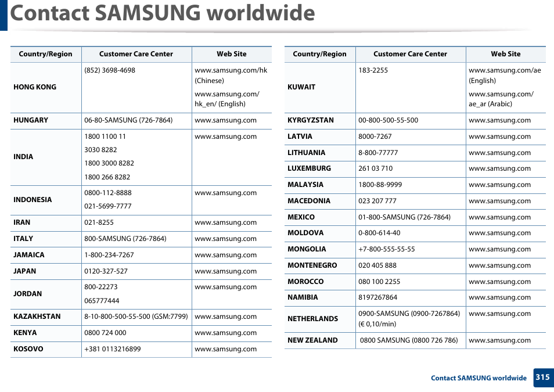
Task: Select Kuwait number 183-2255
Action: click(373, 70)
